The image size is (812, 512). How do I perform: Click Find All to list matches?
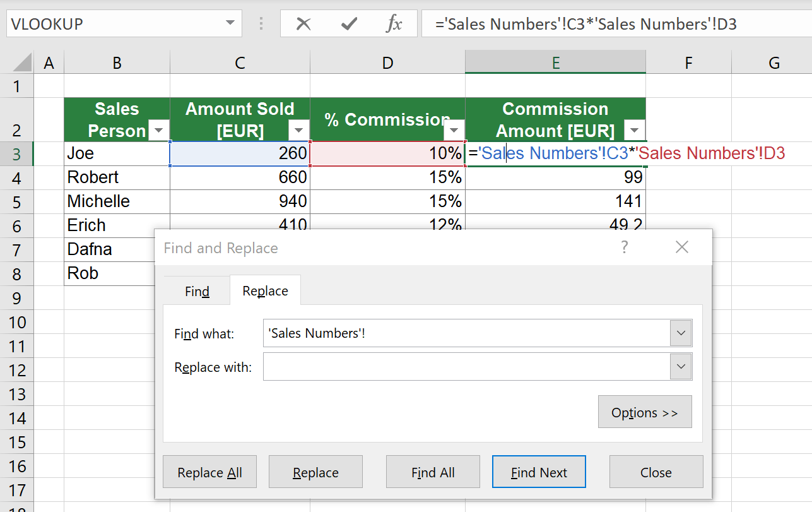tap(433, 471)
